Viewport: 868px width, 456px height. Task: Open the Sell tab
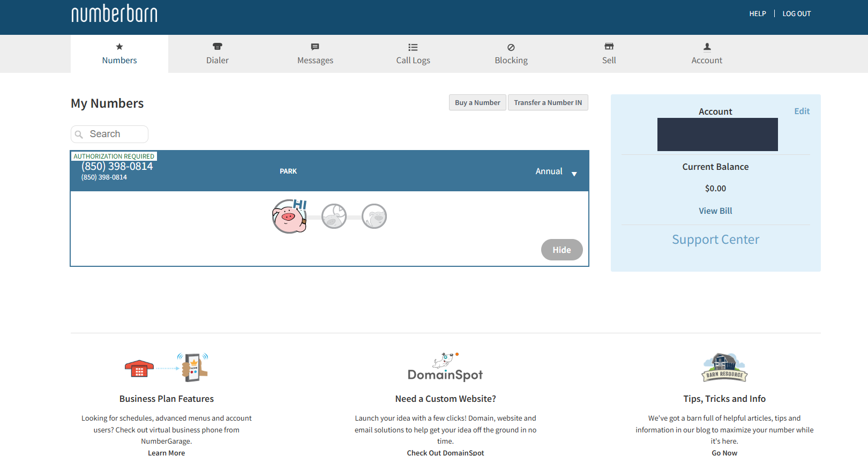coord(609,54)
